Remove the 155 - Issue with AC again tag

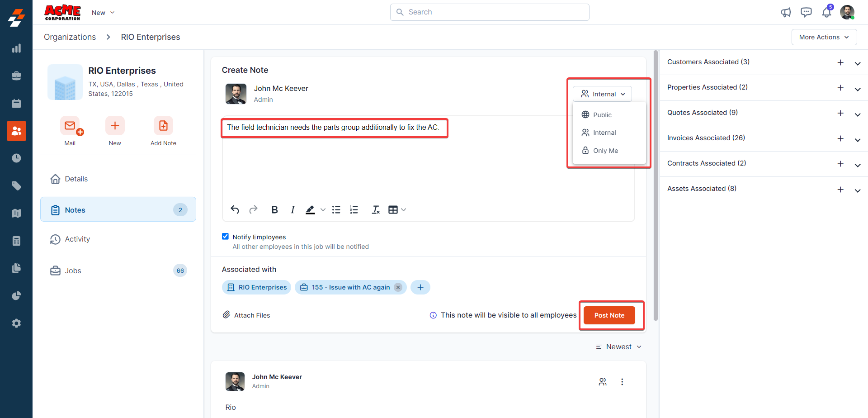(398, 287)
